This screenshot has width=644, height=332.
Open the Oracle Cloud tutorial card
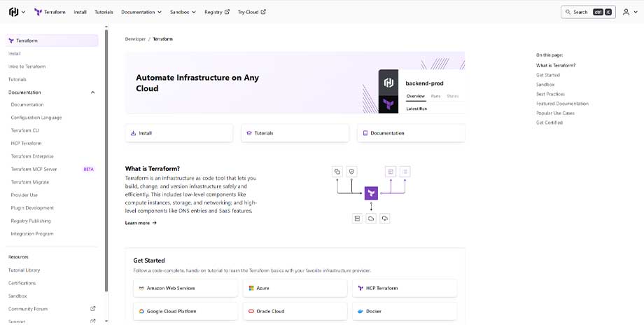click(295, 312)
